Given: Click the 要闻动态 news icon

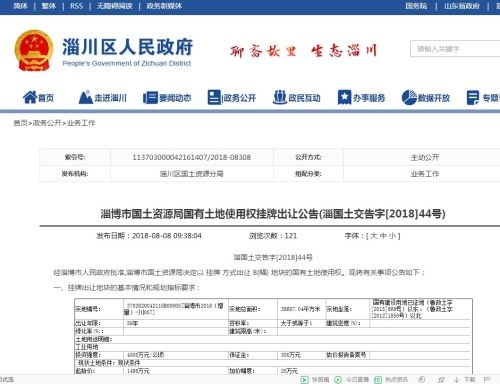Looking at the screenshot, I should [150, 98].
